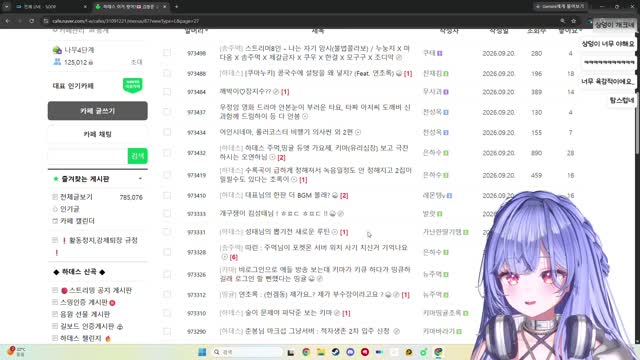Open the red round taskbar app

pyautogui.click(x=365, y=352)
